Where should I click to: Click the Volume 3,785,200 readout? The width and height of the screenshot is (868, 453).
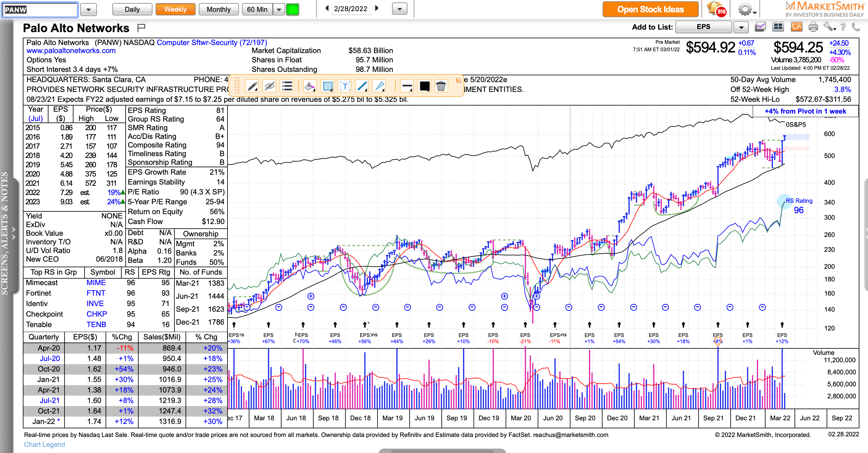click(796, 60)
